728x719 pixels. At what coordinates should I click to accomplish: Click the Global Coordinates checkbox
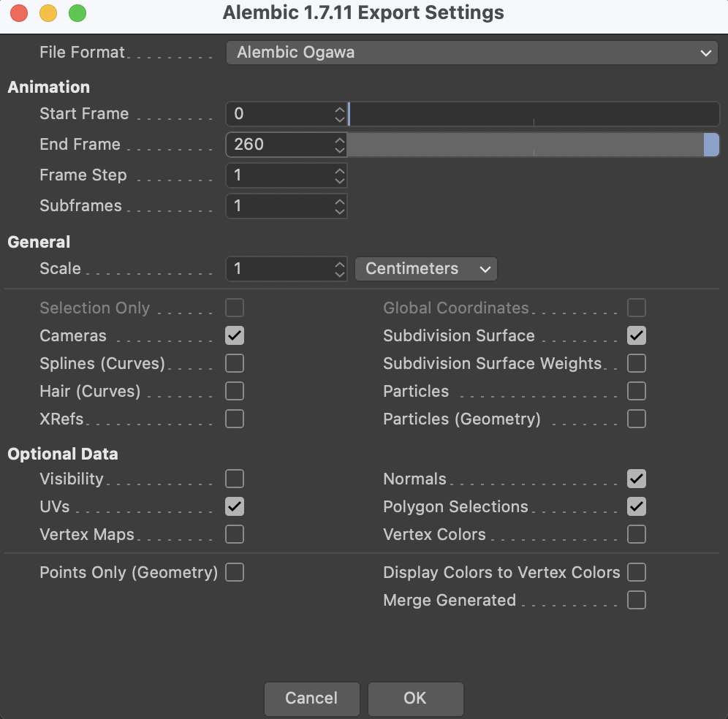pos(637,308)
